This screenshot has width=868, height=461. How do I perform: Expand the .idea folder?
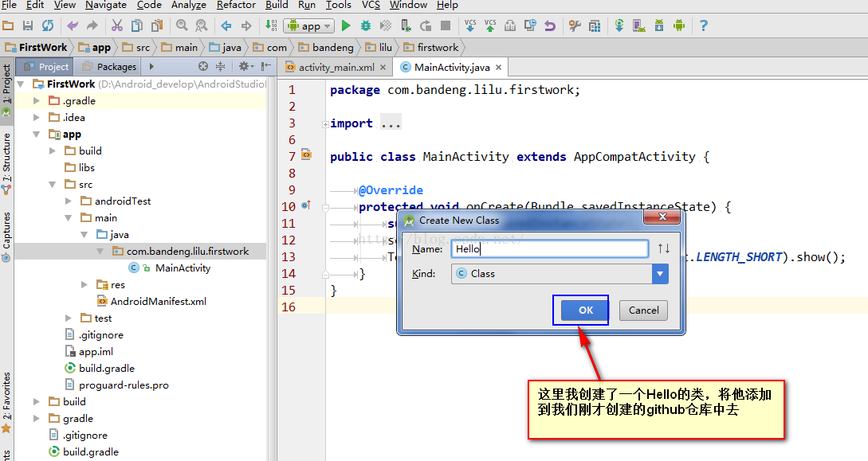37,117
